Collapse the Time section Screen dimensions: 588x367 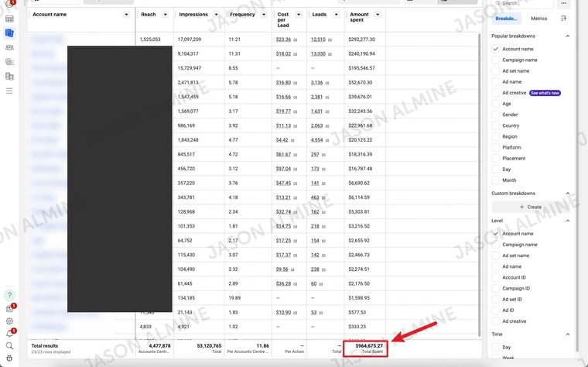tap(568, 334)
